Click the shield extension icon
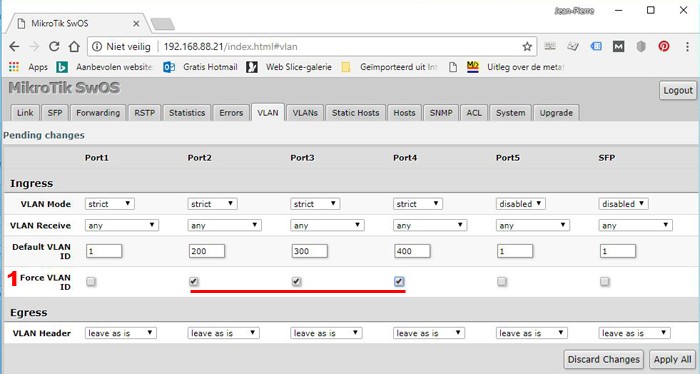 [x=641, y=46]
